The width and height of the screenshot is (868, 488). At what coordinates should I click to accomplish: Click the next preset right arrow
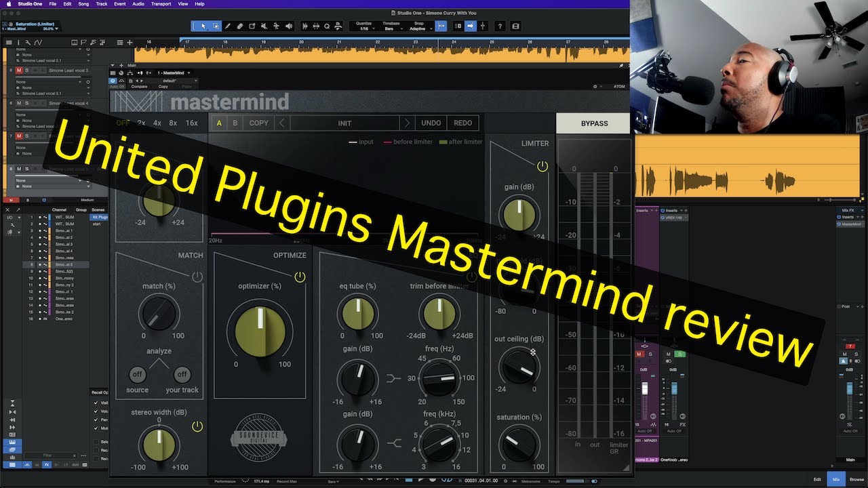click(x=406, y=123)
